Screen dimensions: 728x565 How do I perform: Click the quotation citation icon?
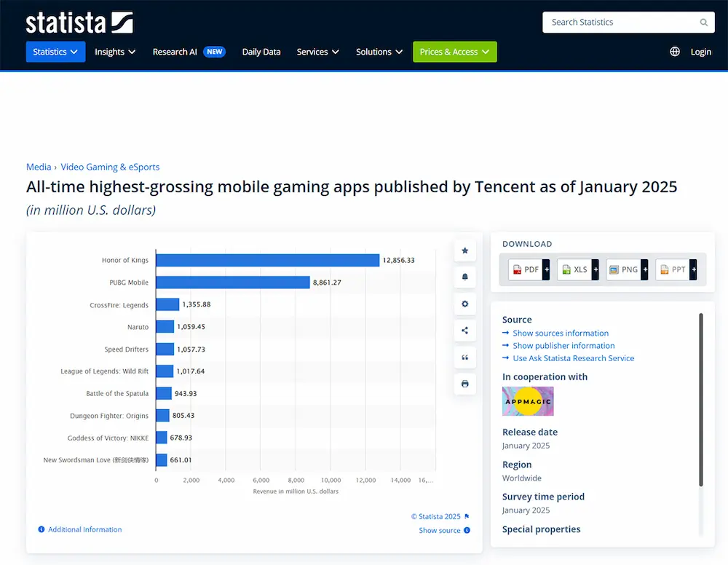pyautogui.click(x=464, y=357)
